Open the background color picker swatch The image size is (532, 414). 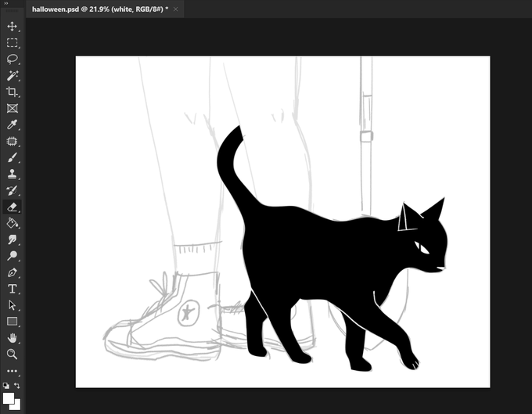point(17,406)
